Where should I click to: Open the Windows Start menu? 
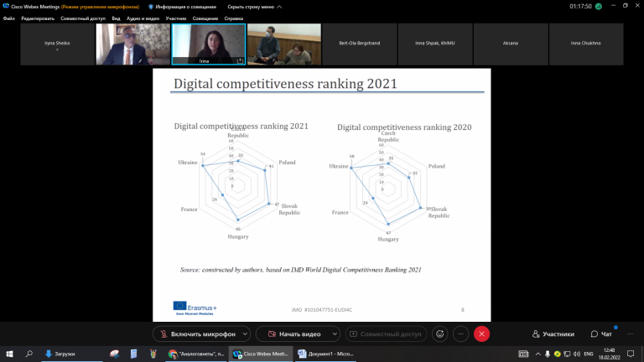9,354
